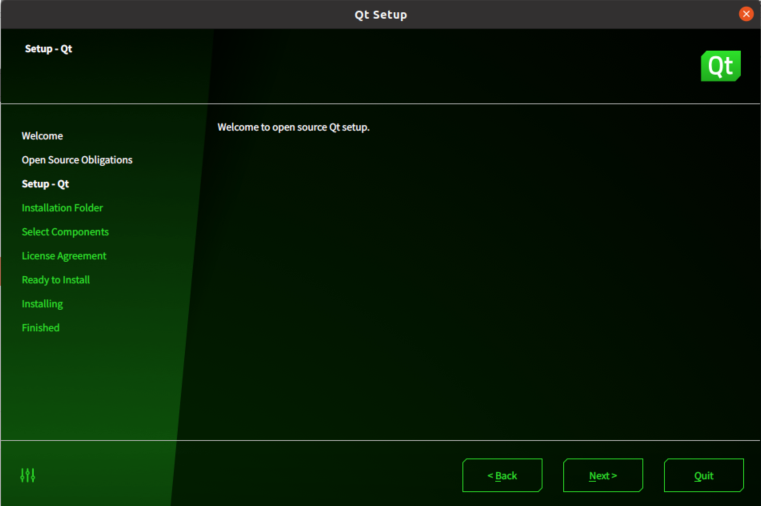Close the Qt Setup window

[746, 14]
